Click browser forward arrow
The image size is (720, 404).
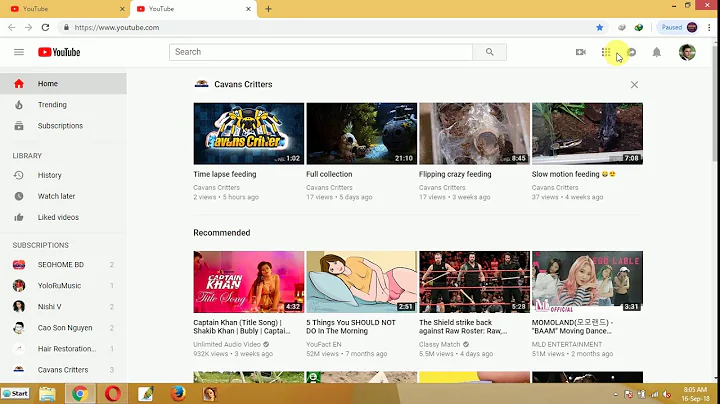pos(28,28)
